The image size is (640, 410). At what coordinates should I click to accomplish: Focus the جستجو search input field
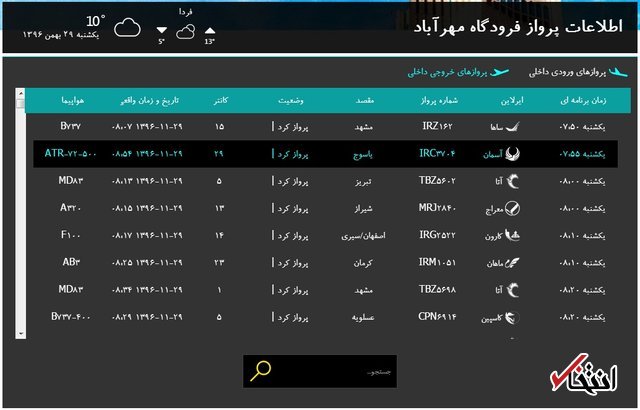320,371
